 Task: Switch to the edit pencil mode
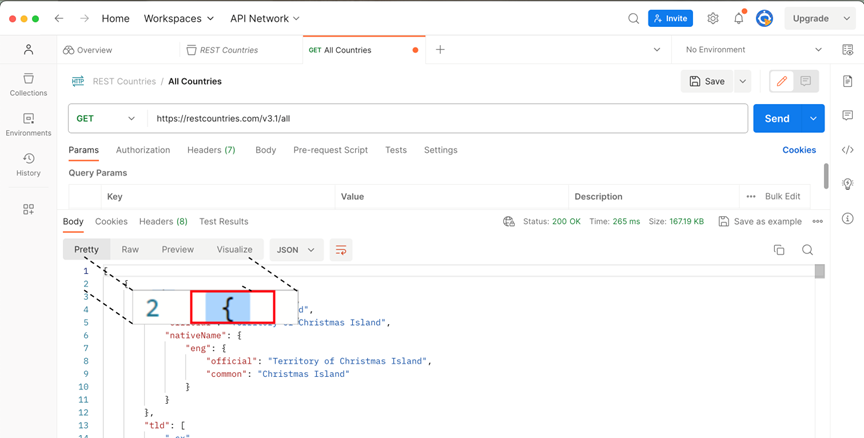click(782, 81)
